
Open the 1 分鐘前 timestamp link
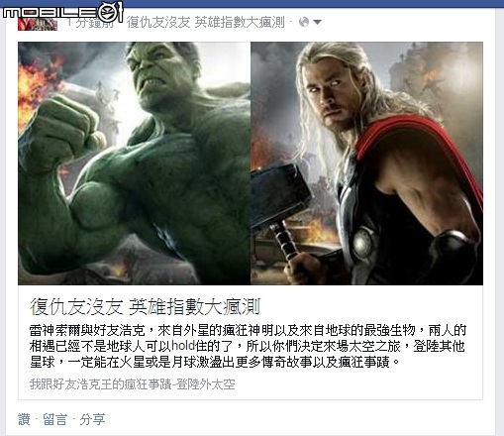click(x=89, y=23)
